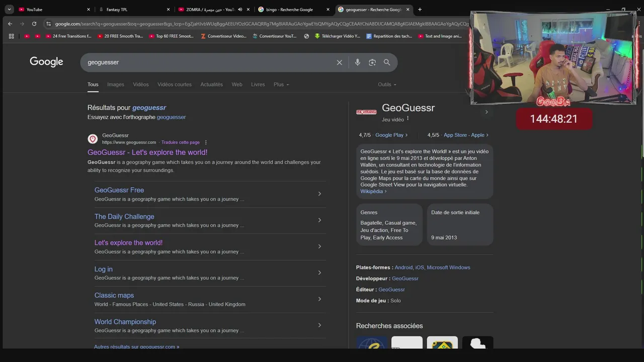Image resolution: width=644 pixels, height=362 pixels.
Task: Expand the Plus dropdown menu
Action: coord(281,84)
